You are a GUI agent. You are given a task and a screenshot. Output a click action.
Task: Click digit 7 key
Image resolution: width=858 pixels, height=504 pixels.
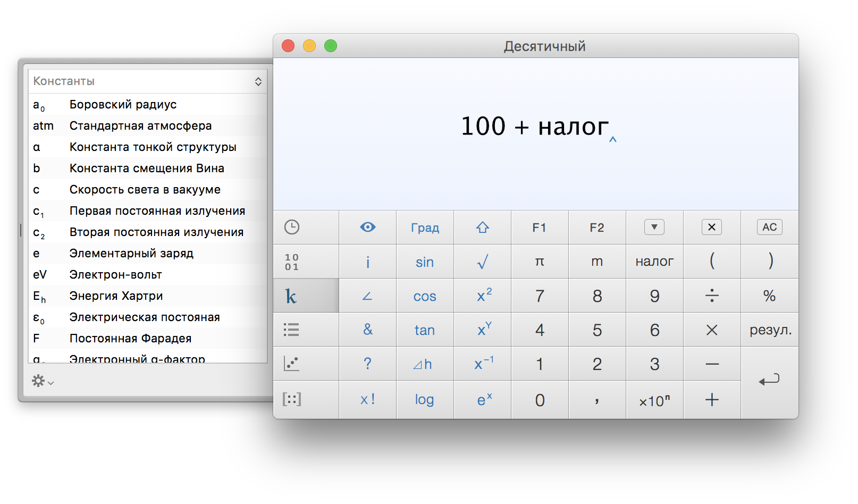[540, 296]
